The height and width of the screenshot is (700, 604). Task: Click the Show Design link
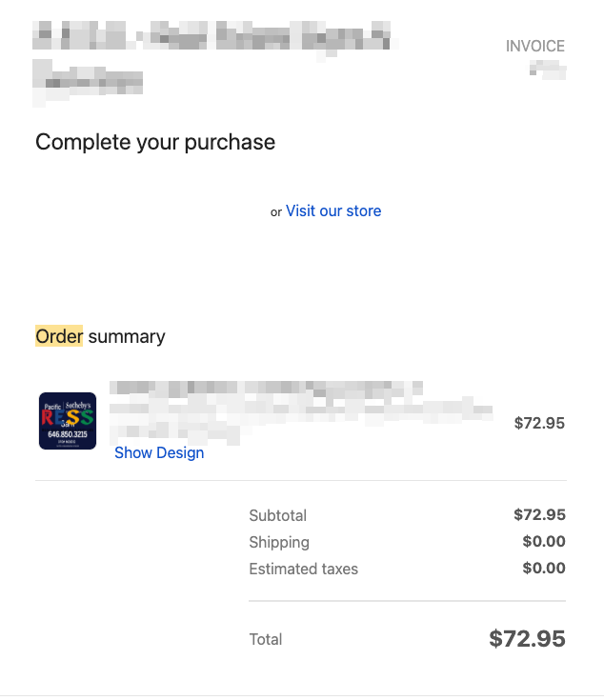pyautogui.click(x=159, y=453)
